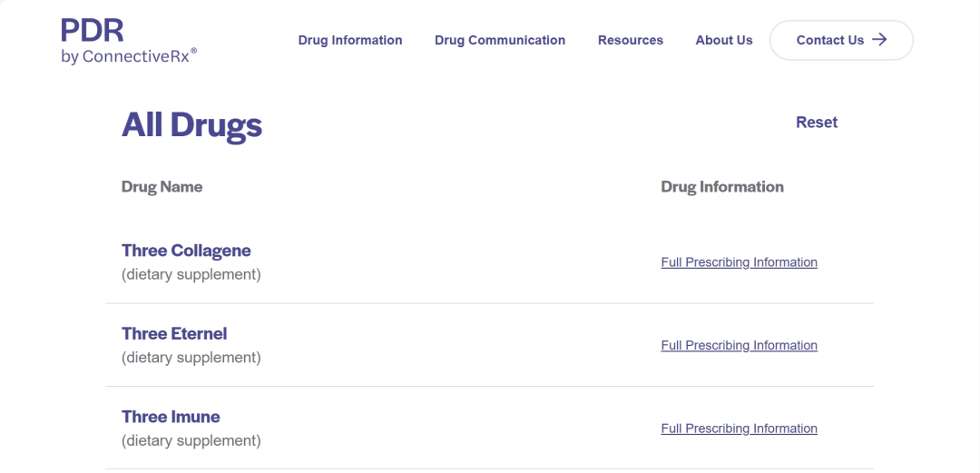Click the arrow icon in Contact Us
Viewport: 980px width, 473px height.
(879, 40)
